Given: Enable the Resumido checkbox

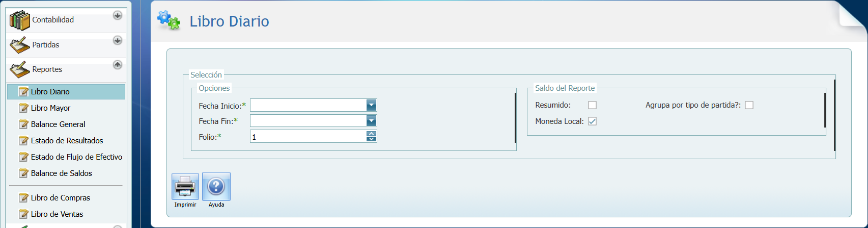Looking at the screenshot, I should 592,105.
